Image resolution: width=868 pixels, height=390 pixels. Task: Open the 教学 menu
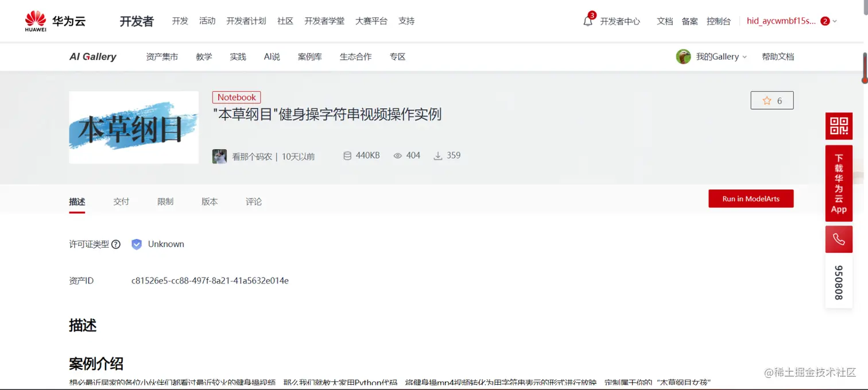(x=204, y=57)
